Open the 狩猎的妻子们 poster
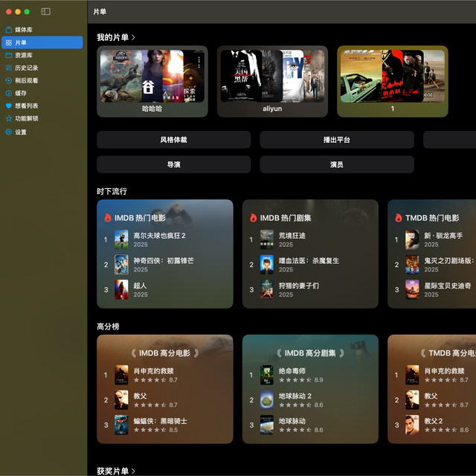The height and width of the screenshot is (476, 476). coord(267,289)
